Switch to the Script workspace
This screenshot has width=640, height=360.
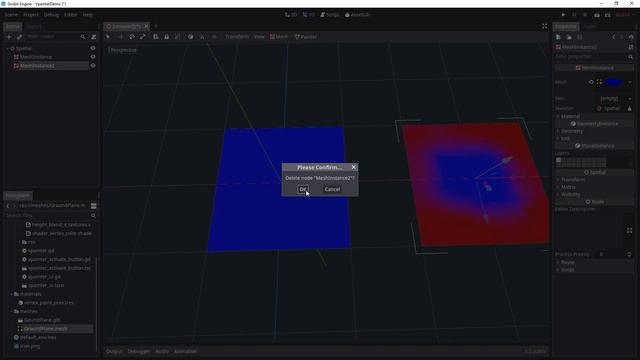330,14
